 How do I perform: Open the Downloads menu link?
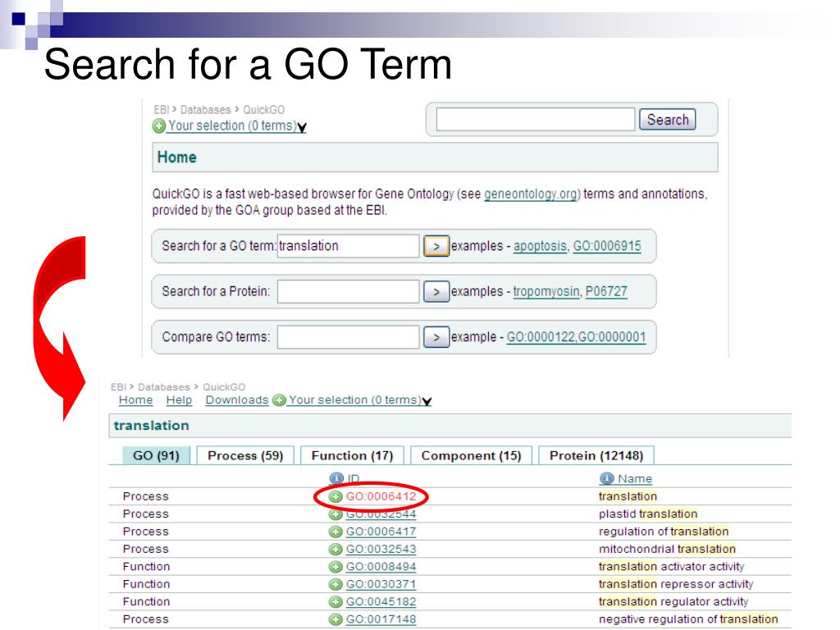237,400
